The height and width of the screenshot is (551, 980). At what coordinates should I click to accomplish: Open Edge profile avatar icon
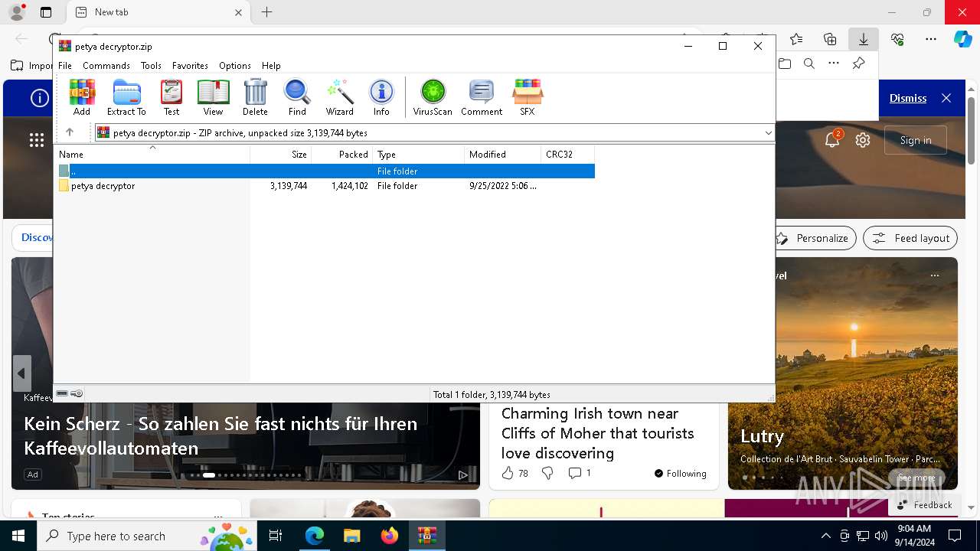click(x=16, y=12)
